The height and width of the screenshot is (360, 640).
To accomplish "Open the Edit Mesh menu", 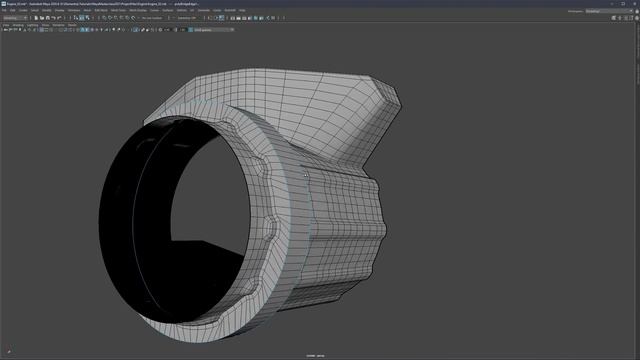I will (101, 10).
